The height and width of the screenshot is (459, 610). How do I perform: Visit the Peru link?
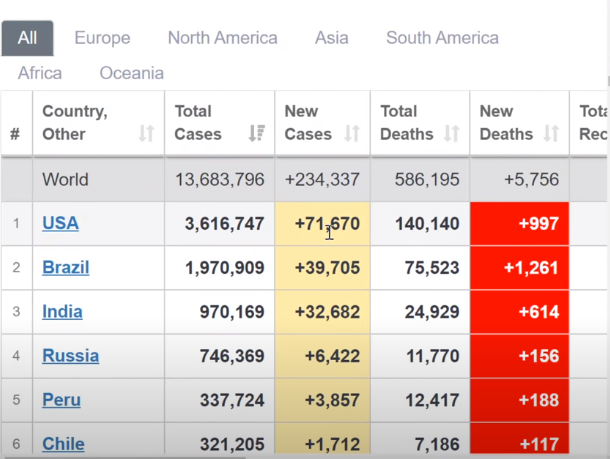61,400
